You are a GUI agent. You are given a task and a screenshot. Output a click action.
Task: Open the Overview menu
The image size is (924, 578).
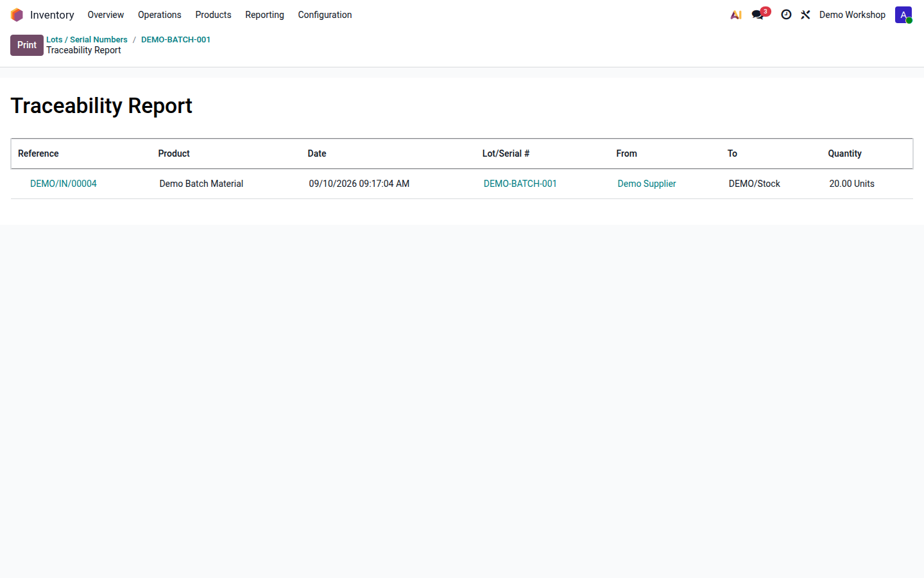[106, 15]
